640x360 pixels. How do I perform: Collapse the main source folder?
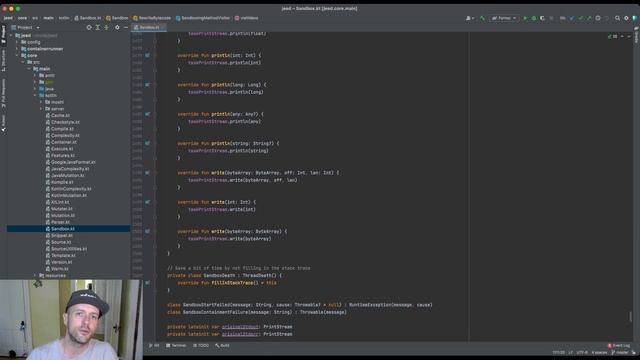[x=29, y=69]
